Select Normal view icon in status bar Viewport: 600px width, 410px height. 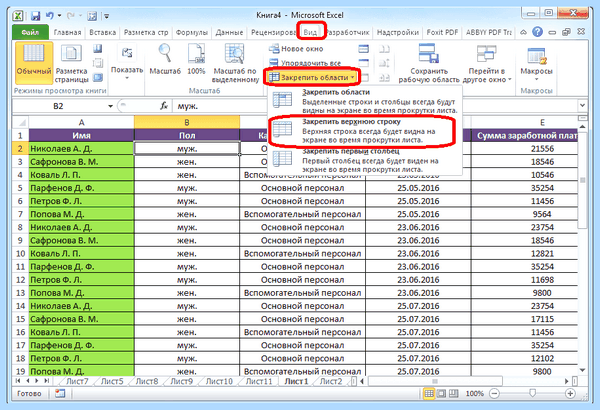pos(429,393)
